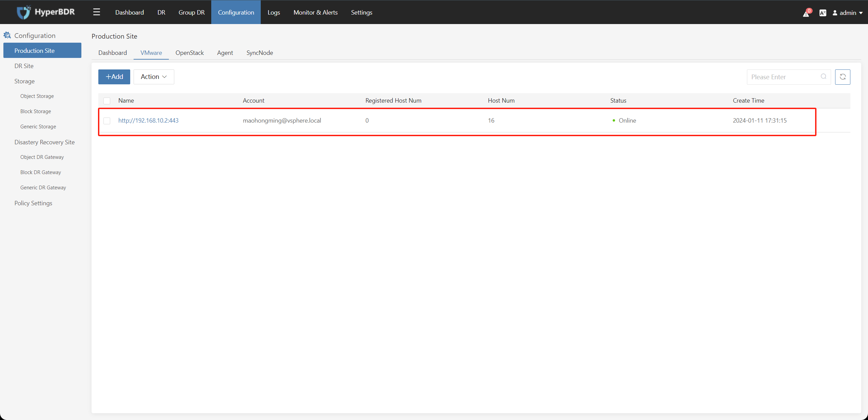Click the +Add button
Viewport: 868px width, 420px height.
[x=114, y=77]
